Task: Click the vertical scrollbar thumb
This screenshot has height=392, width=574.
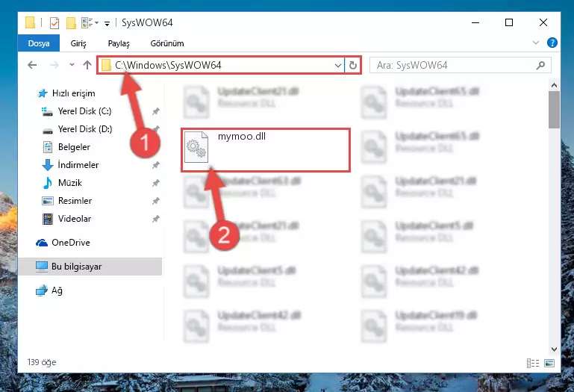Action: [x=554, y=110]
